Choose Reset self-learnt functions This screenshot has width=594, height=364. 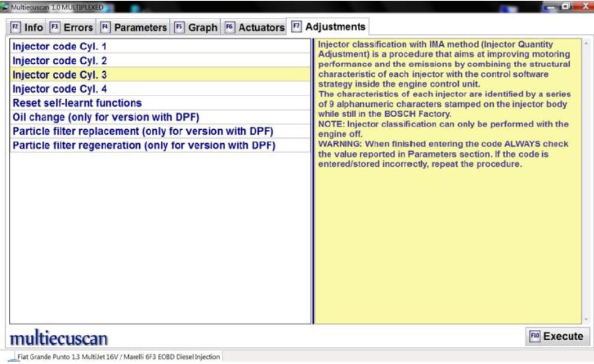pyautogui.click(x=160, y=103)
